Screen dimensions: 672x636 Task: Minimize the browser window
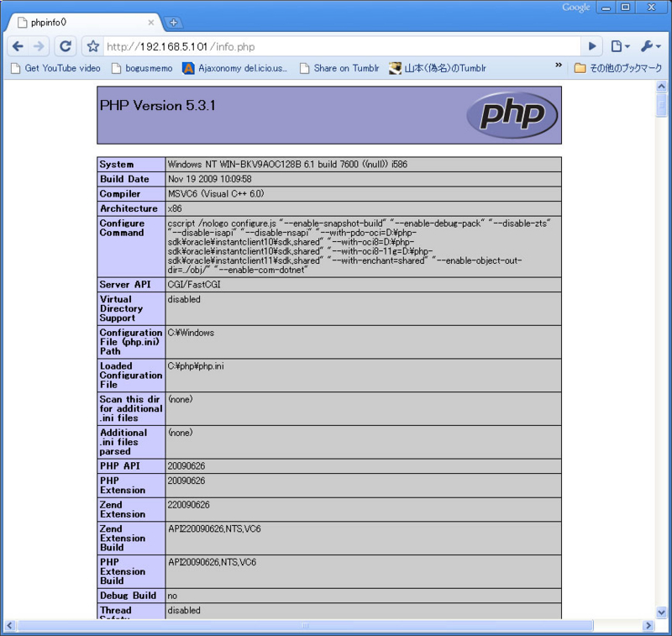606,8
